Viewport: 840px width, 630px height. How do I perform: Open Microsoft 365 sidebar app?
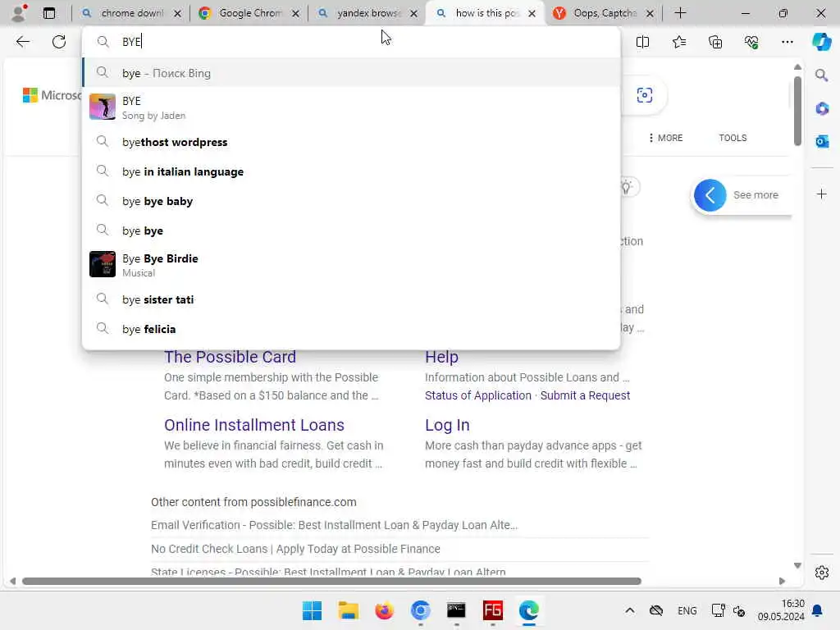822,109
